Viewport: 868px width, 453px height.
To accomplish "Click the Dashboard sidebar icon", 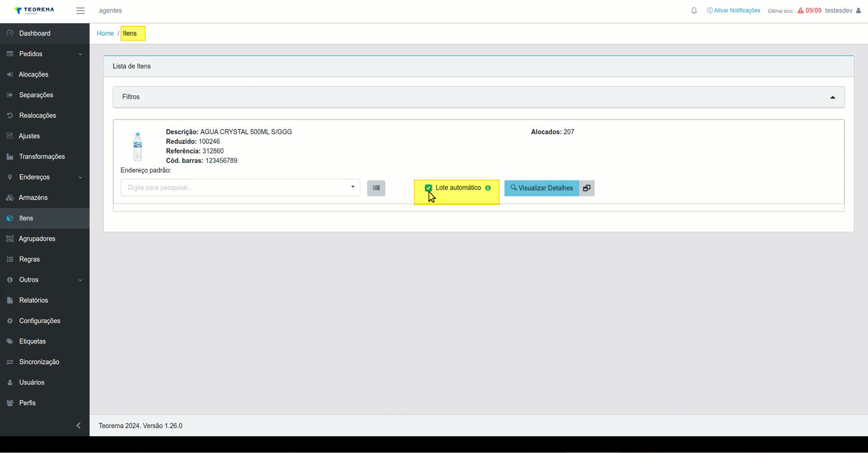I will pyautogui.click(x=10, y=33).
